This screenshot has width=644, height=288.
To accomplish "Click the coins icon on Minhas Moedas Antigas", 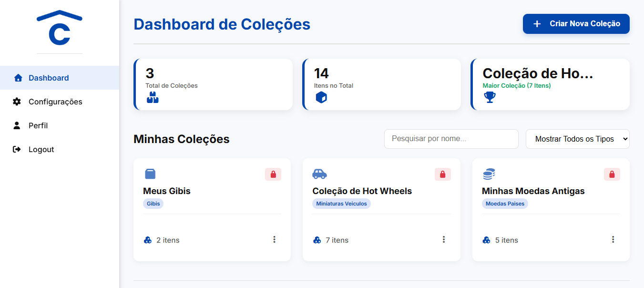I will pyautogui.click(x=490, y=174).
